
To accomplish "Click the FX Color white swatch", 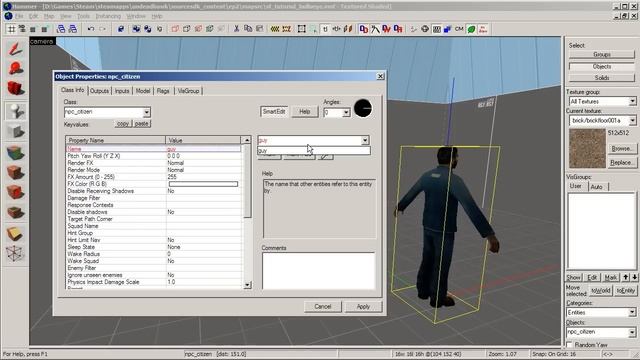I will (203, 184).
